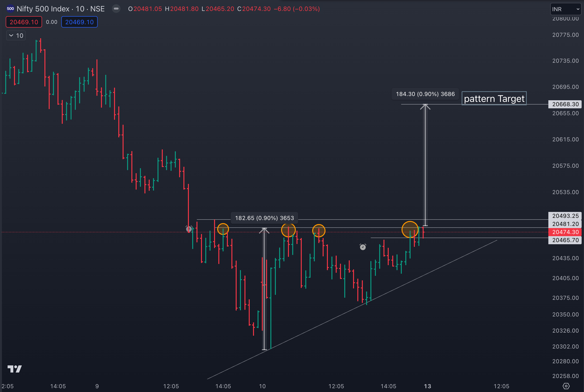Click the pattern Target text label
The width and height of the screenshot is (584, 392).
(x=494, y=99)
